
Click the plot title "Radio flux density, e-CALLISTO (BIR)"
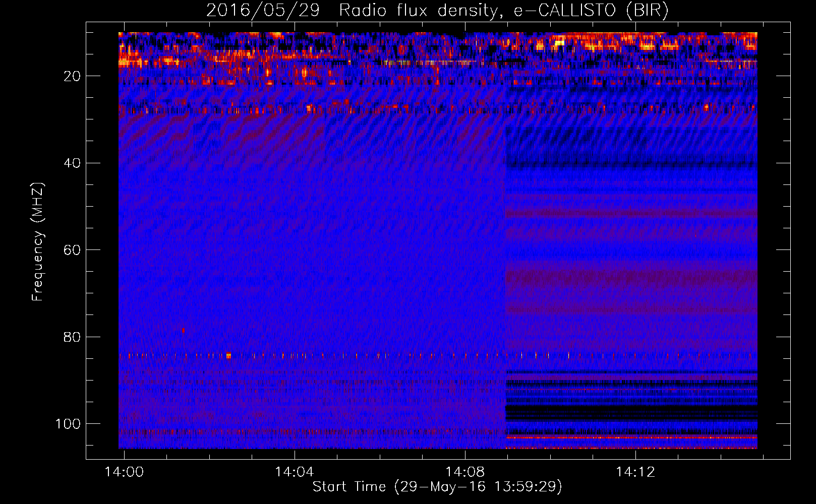(503, 11)
